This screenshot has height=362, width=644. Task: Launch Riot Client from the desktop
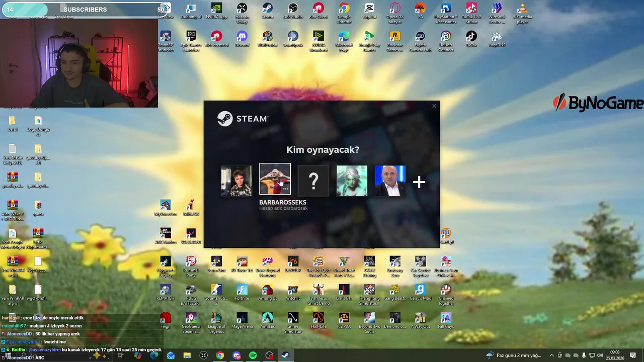tap(318, 12)
